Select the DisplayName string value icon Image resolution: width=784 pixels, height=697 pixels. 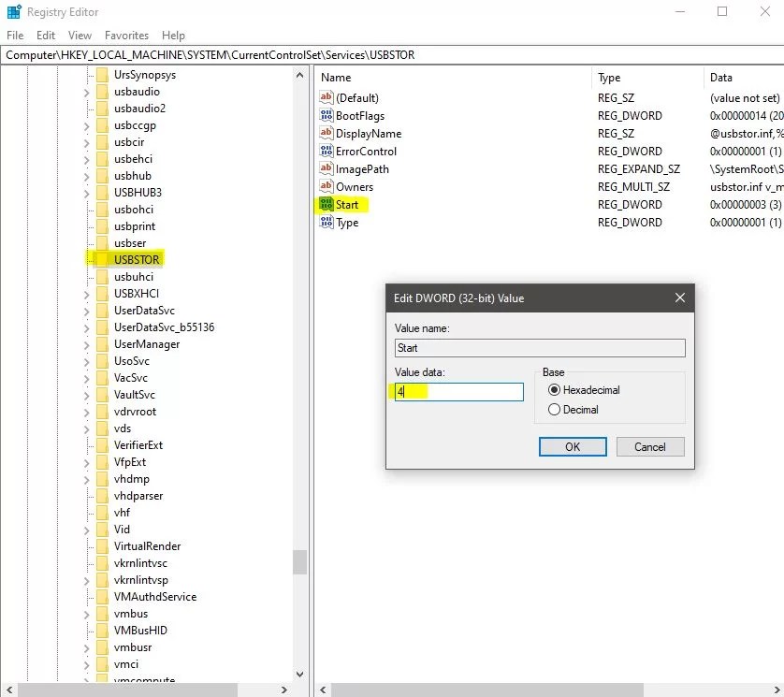326,133
